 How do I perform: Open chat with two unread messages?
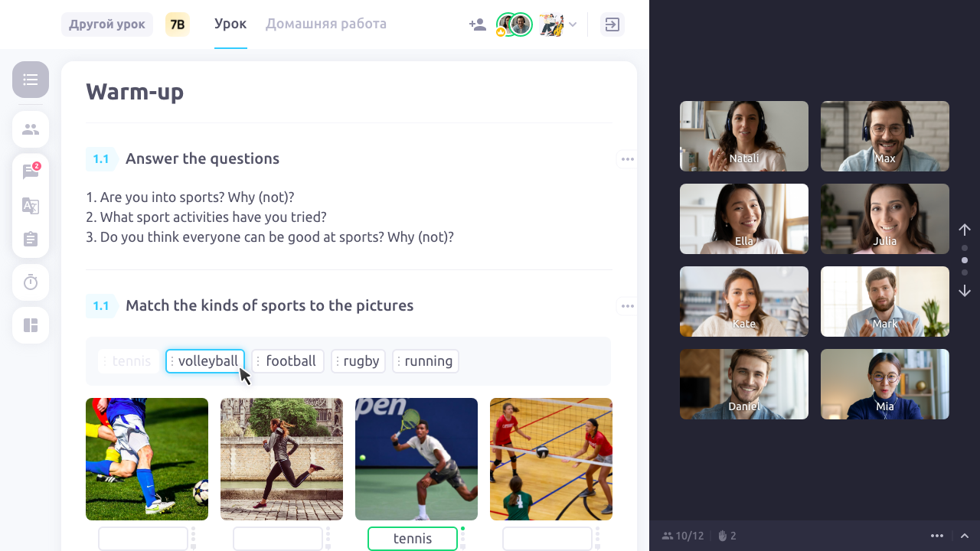coord(31,172)
